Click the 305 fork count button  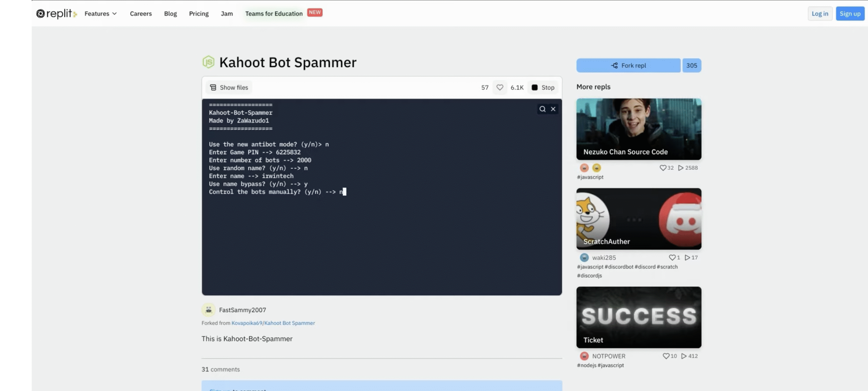(x=691, y=65)
